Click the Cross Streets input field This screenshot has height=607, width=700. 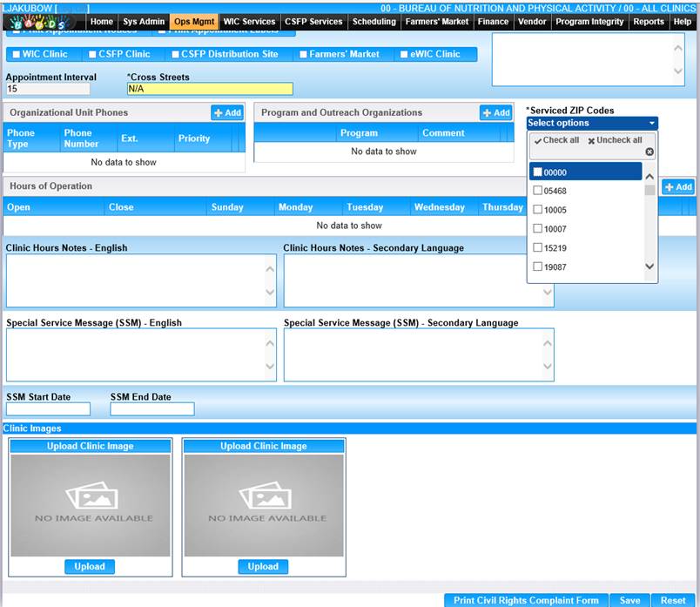[x=209, y=89]
